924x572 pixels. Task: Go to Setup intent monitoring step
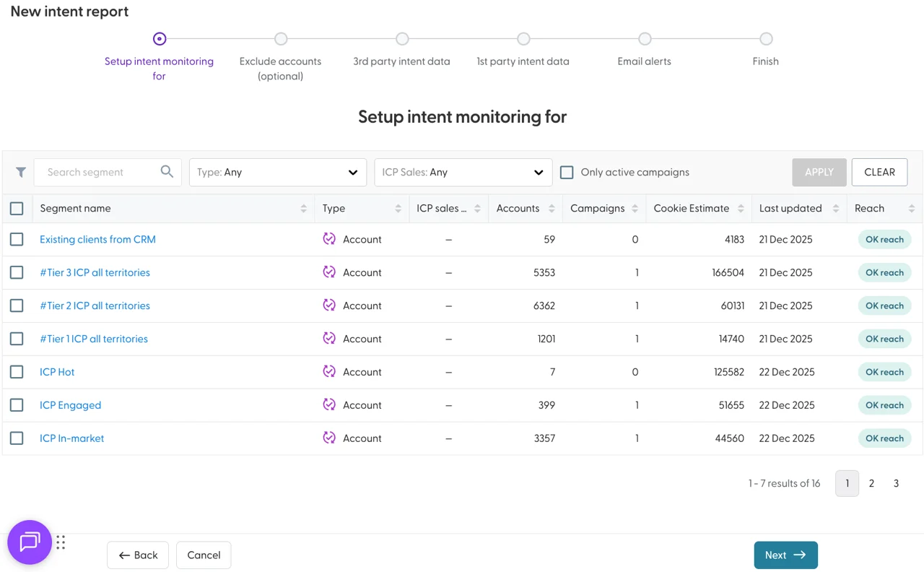[x=160, y=39]
